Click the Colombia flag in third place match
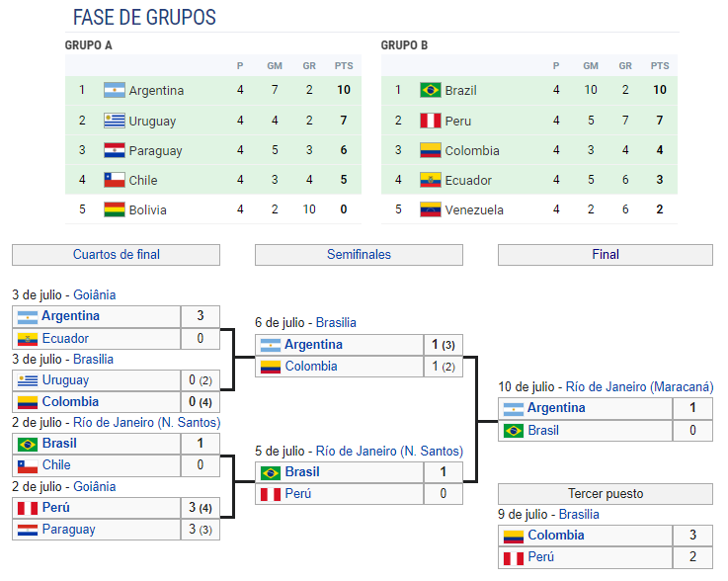This screenshot has height=581, width=728. (514, 537)
